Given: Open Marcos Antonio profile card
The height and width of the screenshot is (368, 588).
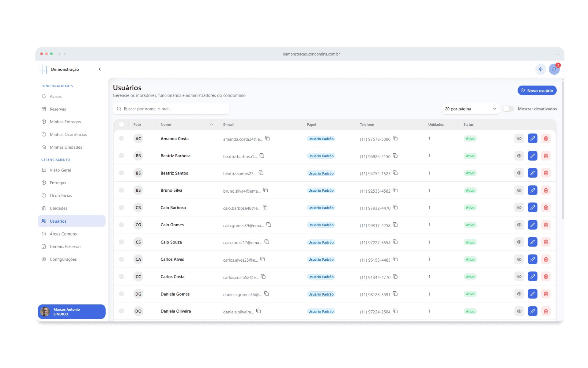Looking at the screenshot, I should pyautogui.click(x=71, y=312).
